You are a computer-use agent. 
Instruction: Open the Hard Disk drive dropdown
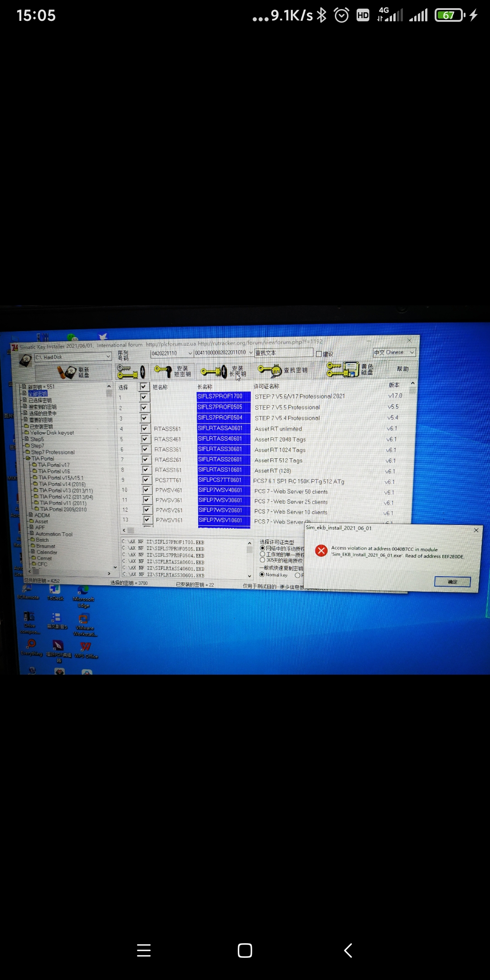(x=108, y=357)
